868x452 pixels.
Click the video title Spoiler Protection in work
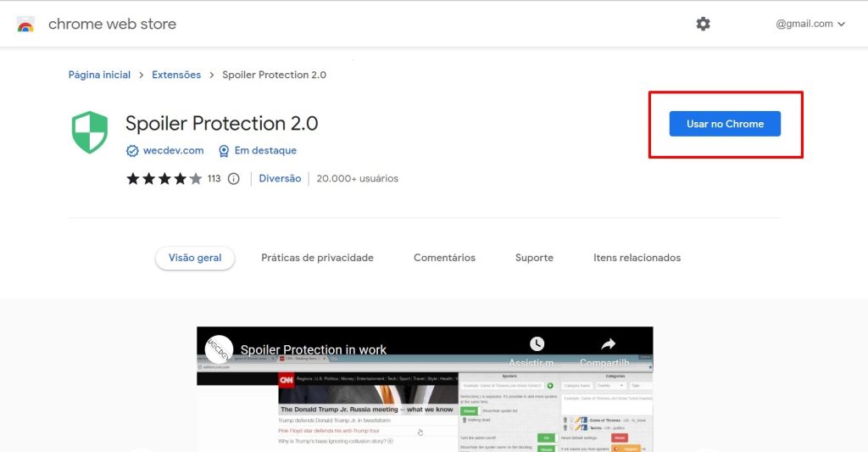[314, 349]
